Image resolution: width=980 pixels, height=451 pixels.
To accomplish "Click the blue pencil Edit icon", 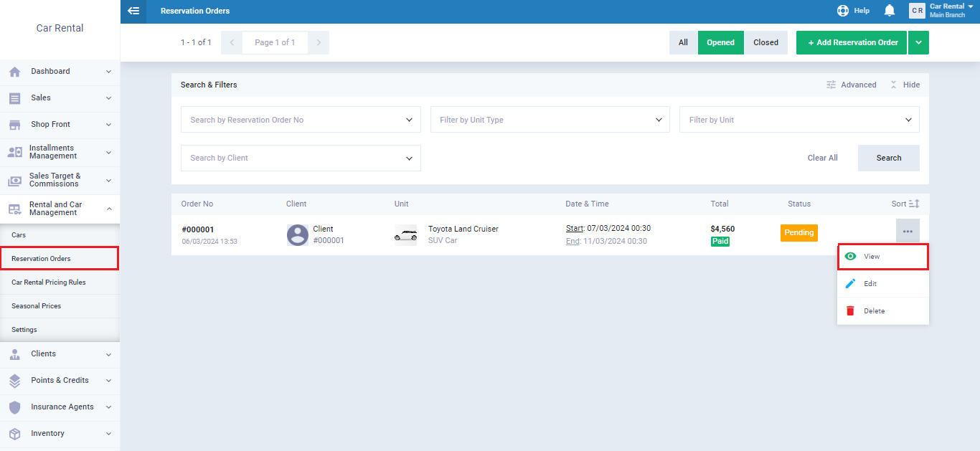I will [851, 283].
